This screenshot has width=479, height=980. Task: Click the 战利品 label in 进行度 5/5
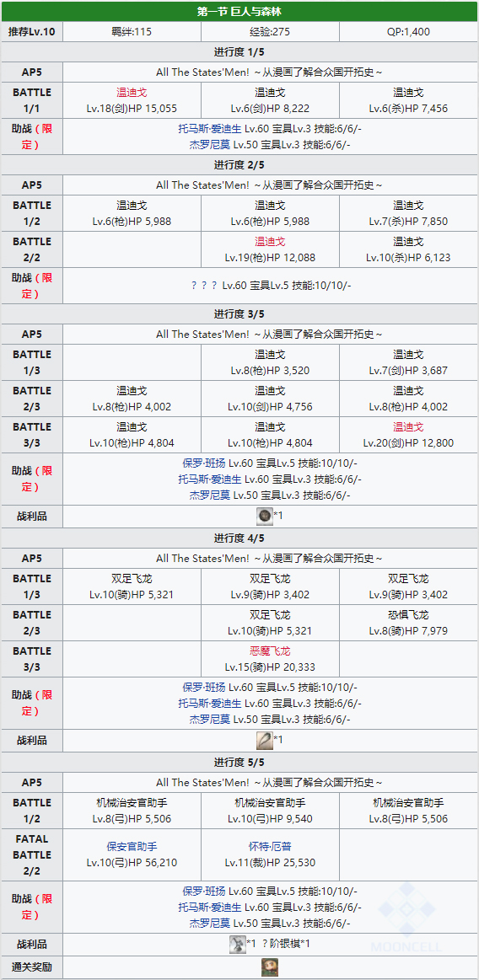[33, 945]
